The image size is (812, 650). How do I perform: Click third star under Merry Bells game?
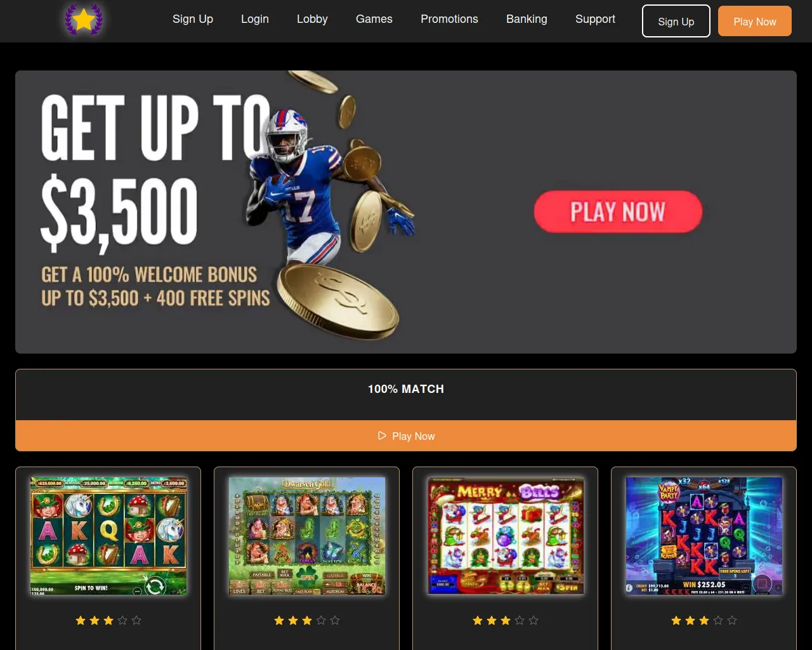pyautogui.click(x=506, y=620)
